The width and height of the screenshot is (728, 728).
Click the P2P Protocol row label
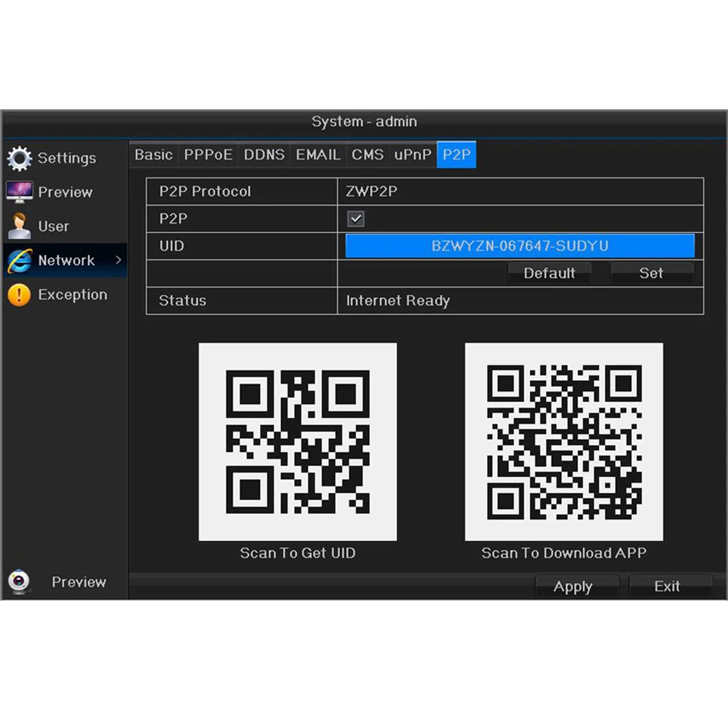click(205, 191)
